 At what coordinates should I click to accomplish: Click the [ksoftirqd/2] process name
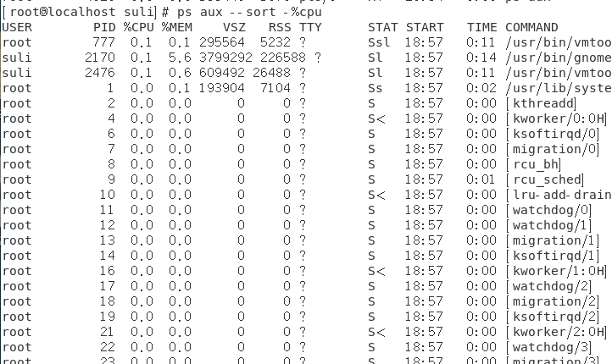553,316
